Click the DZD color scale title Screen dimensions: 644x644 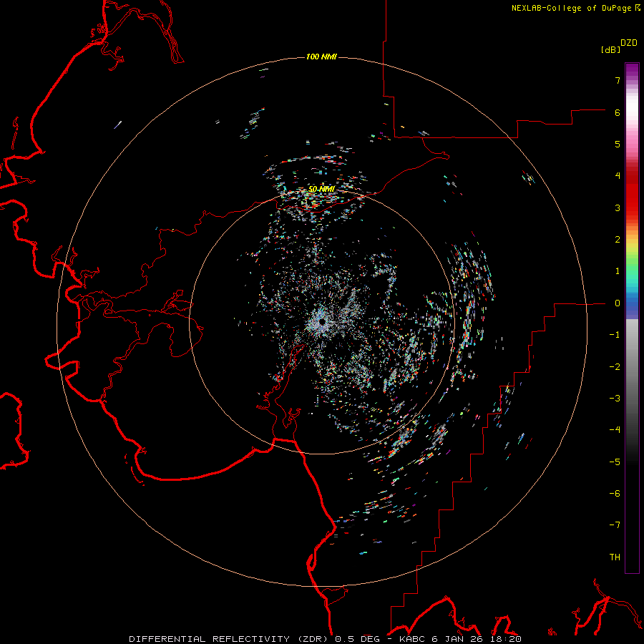pyautogui.click(x=629, y=43)
